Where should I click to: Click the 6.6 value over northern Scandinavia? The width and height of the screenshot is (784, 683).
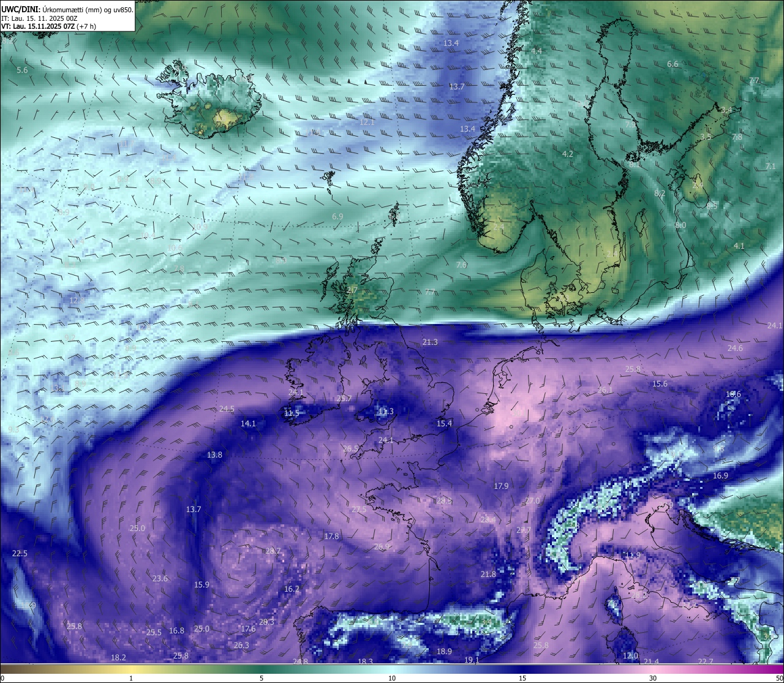click(x=673, y=64)
